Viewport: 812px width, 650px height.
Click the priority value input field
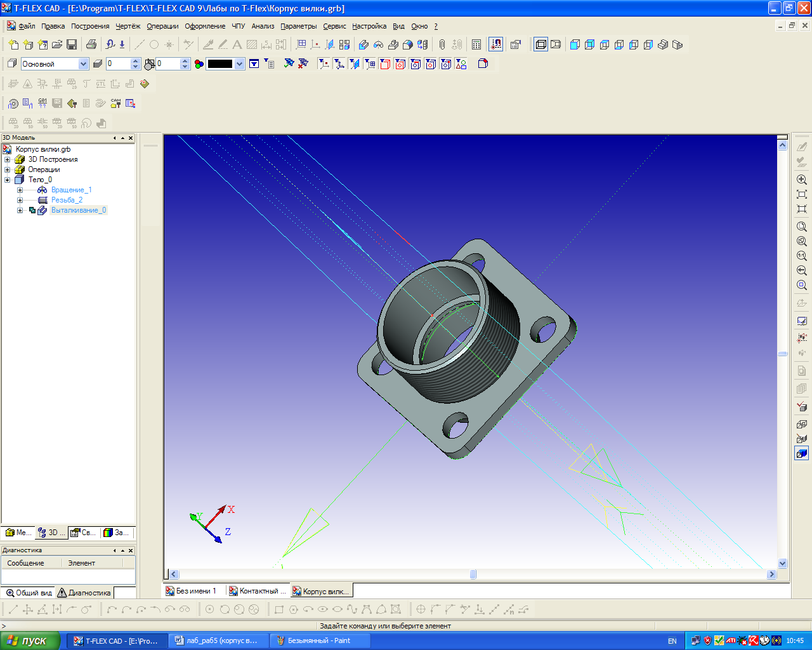(x=167, y=63)
